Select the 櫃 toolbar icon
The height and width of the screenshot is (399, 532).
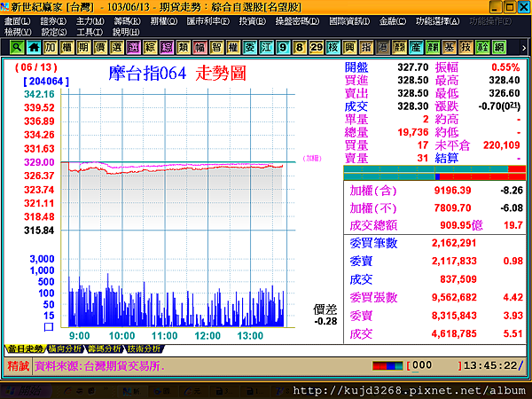tap(66, 48)
